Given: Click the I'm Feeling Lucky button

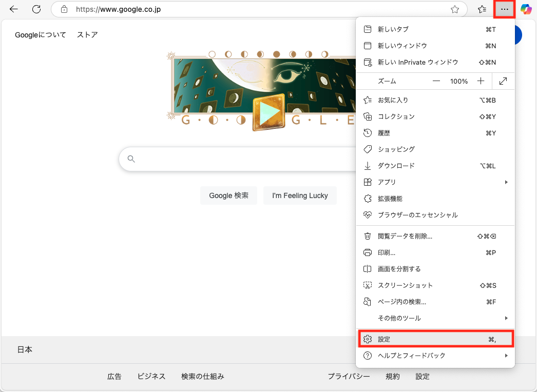Looking at the screenshot, I should coord(300,195).
